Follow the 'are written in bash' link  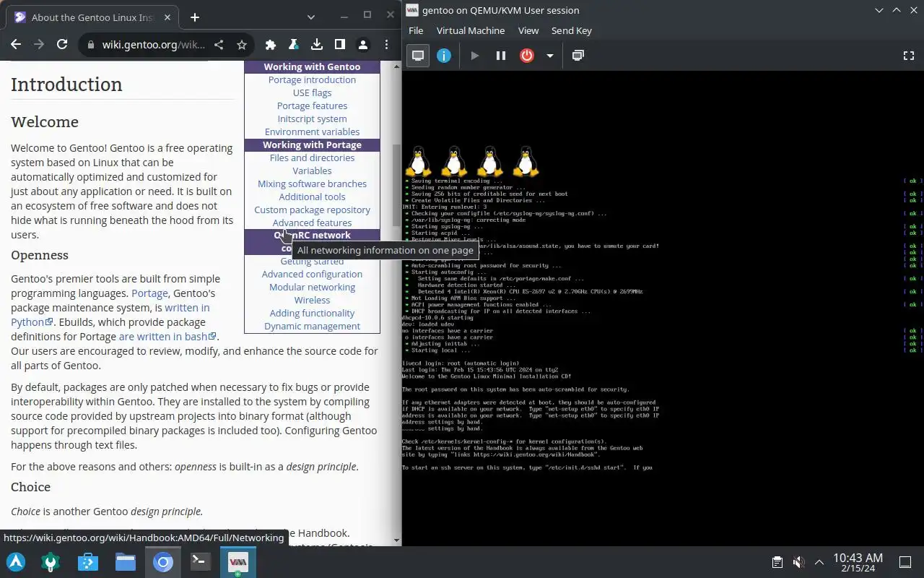pos(167,337)
